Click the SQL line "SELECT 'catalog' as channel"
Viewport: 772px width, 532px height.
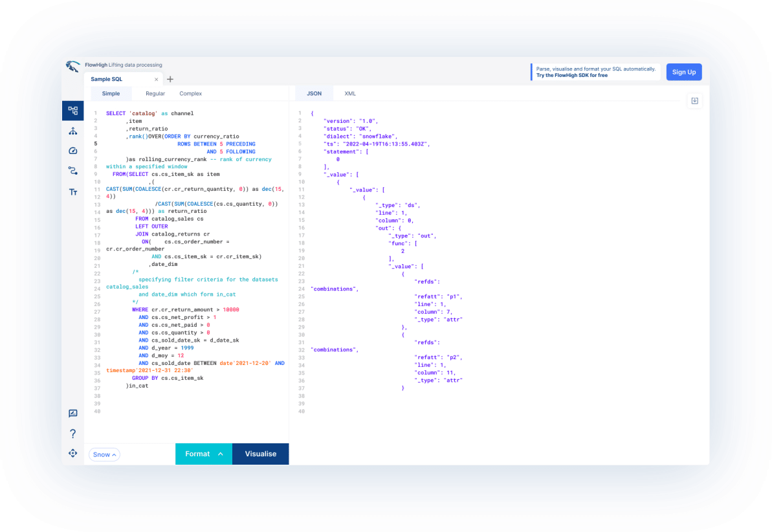pos(149,113)
